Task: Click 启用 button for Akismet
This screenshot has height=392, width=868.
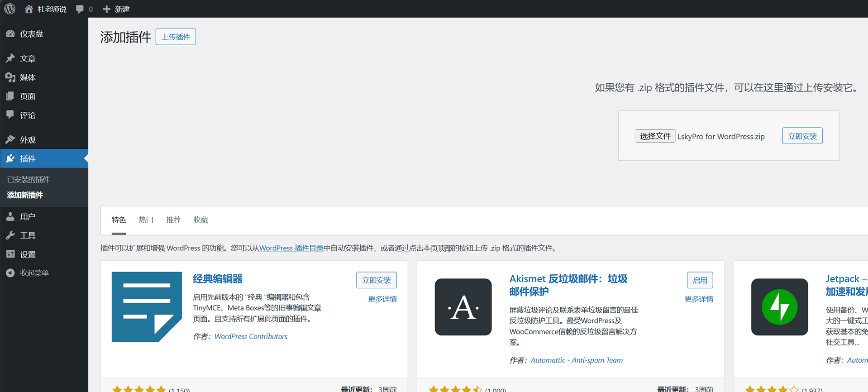Action: click(700, 280)
